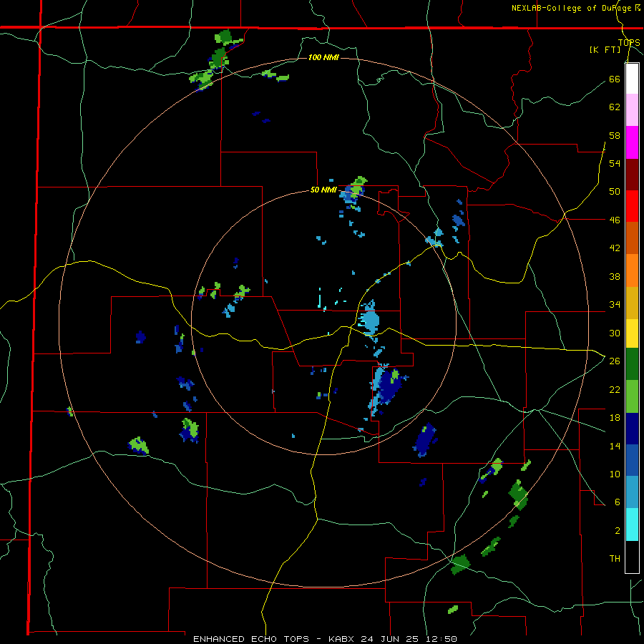Click the 2 value on the legend scale
Image resolution: width=644 pixels, height=644 pixels.
(x=618, y=530)
